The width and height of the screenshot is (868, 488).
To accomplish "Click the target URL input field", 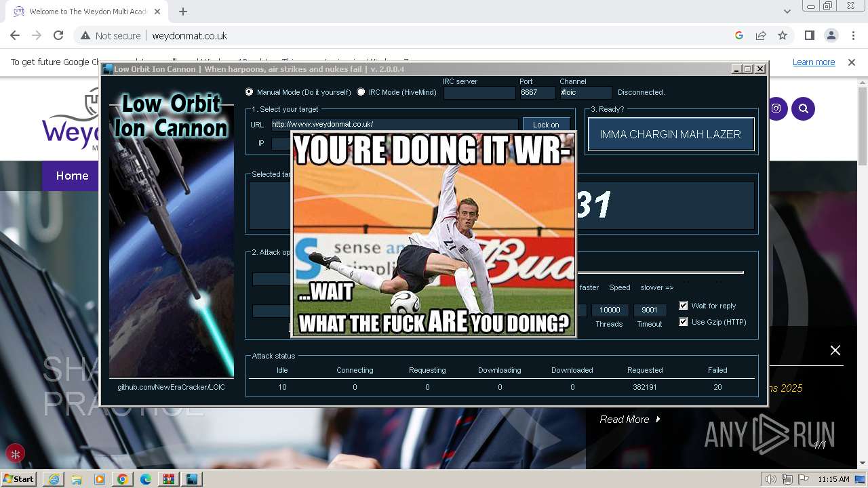I will coord(394,125).
